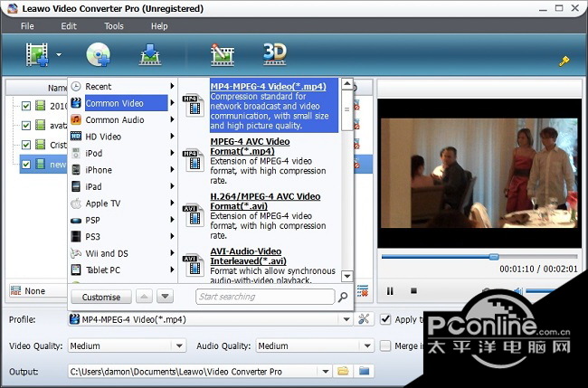Click the Add Video toolbar icon
The width and height of the screenshot is (588, 388).
(x=37, y=55)
